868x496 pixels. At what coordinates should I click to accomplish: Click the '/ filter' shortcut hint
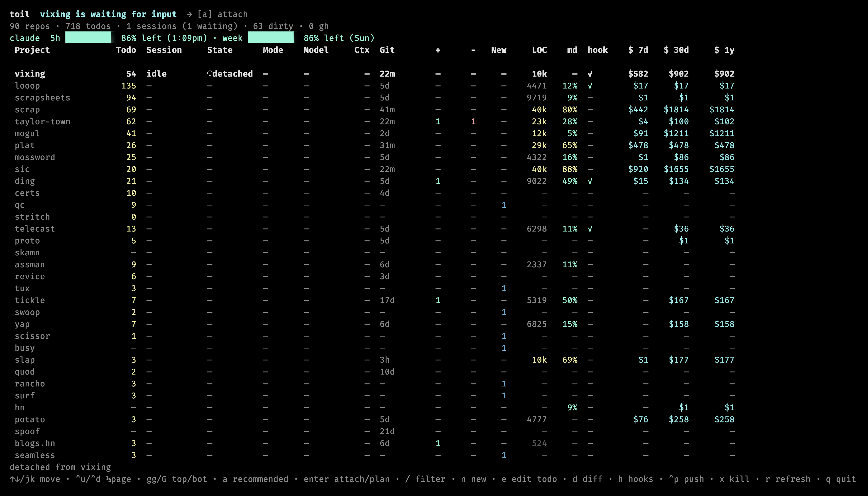pos(425,479)
